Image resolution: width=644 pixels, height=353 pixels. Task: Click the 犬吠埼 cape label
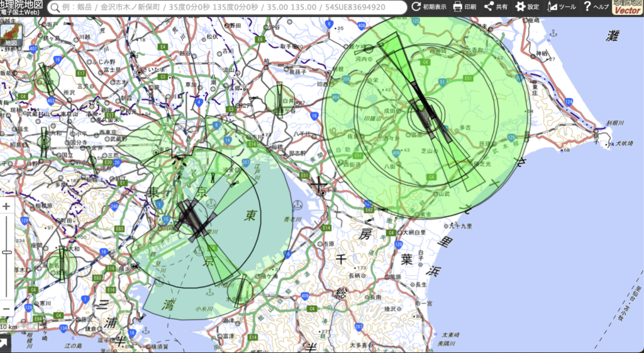[624, 143]
